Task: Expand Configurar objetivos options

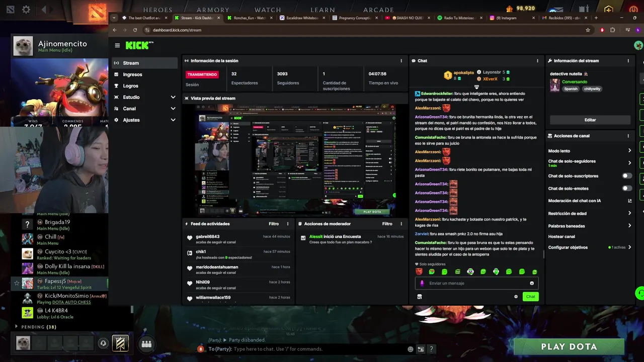Action: pos(629,247)
